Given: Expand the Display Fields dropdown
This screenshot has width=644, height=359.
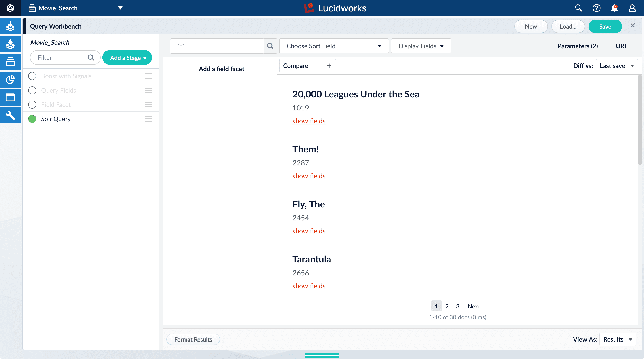Looking at the screenshot, I should [x=421, y=46].
